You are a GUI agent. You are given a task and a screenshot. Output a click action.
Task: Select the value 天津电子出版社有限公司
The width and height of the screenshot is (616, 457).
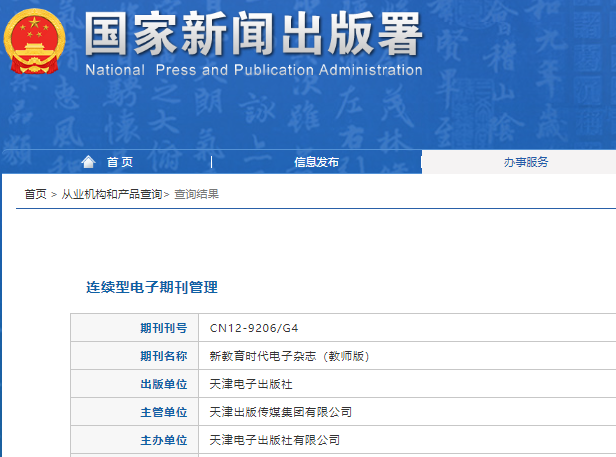[275, 440]
